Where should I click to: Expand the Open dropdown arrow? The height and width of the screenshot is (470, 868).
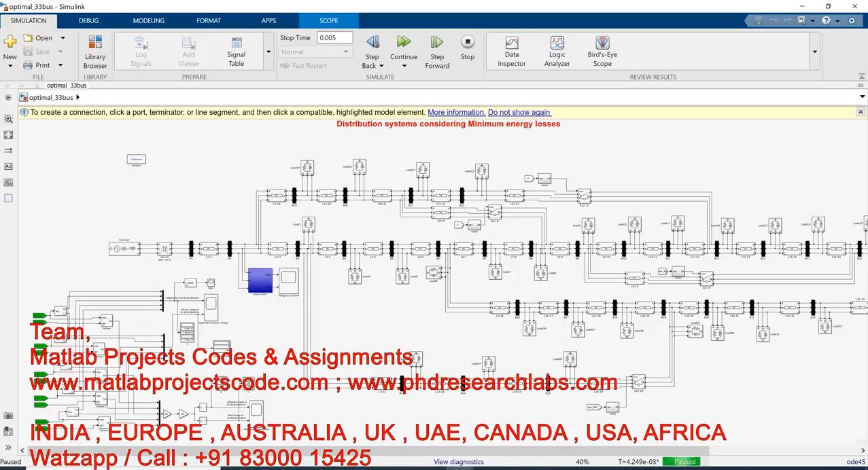tap(63, 38)
